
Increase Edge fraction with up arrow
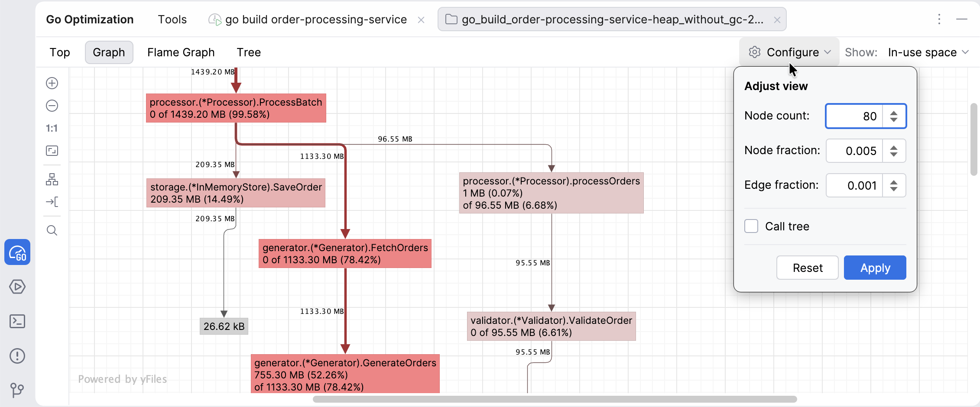(x=894, y=182)
